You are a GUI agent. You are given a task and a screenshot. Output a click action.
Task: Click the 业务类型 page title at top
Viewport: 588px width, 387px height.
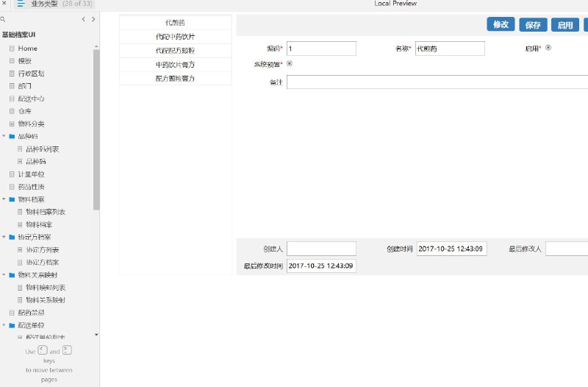pos(44,4)
